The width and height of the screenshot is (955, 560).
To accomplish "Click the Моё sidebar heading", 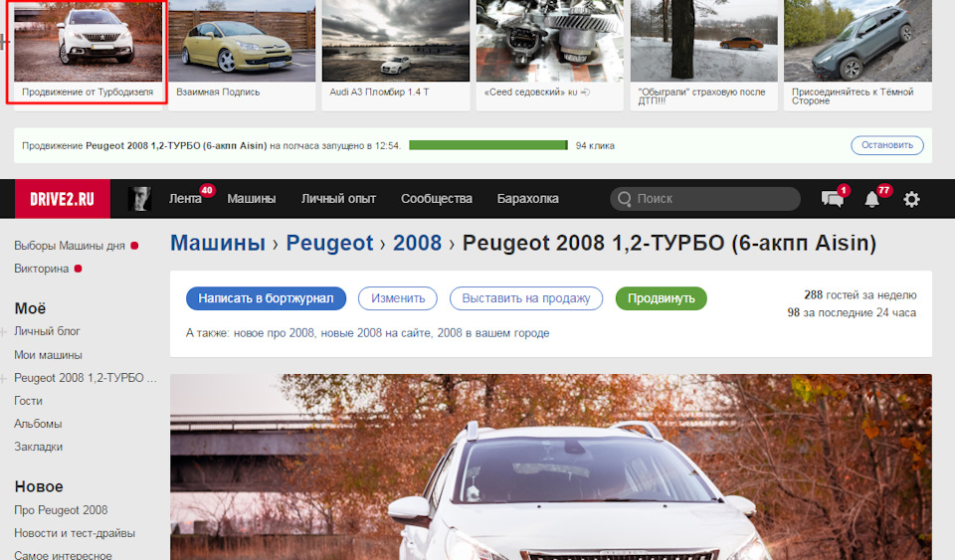I will click(x=30, y=308).
